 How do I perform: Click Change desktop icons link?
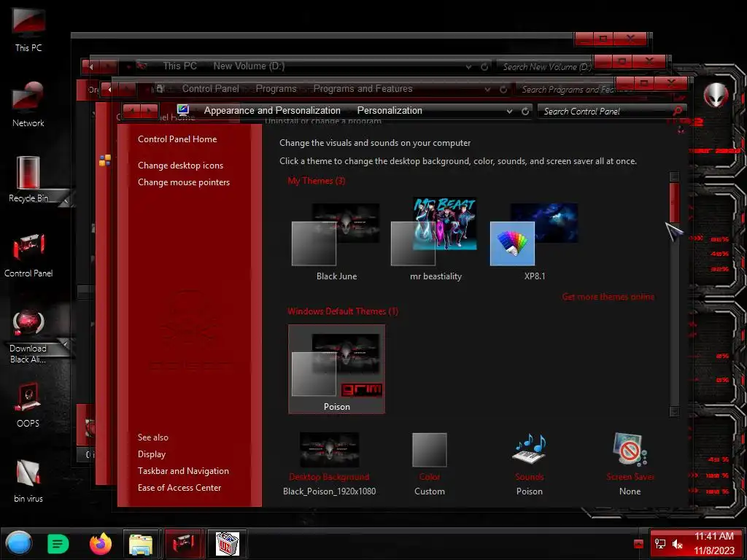181,166
